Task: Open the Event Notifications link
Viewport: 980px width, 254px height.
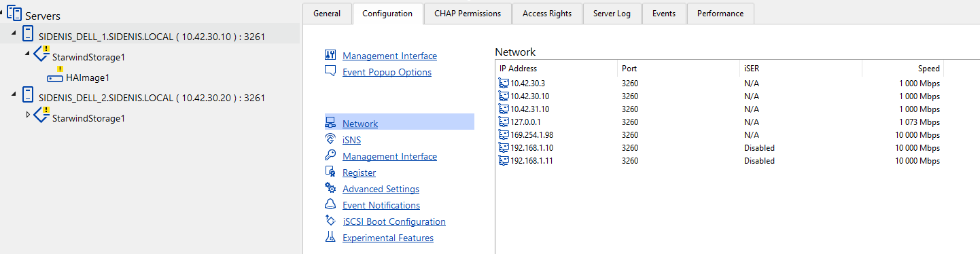Action: point(381,205)
